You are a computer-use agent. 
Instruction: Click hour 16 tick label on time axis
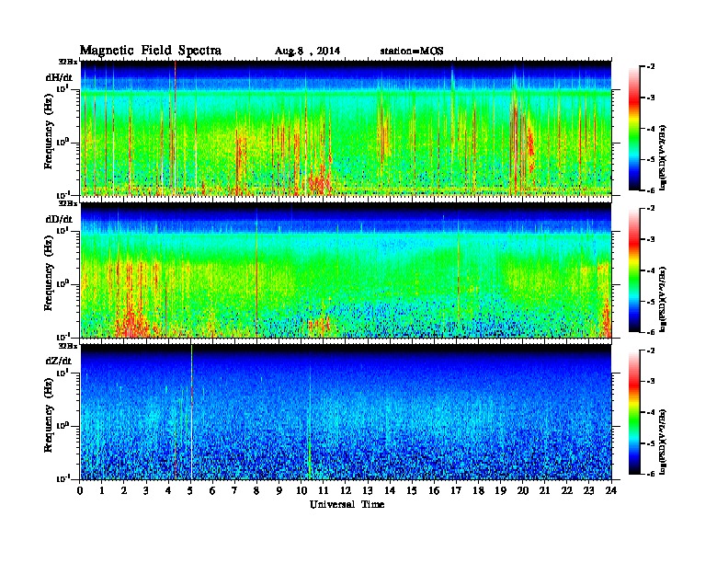434,491
